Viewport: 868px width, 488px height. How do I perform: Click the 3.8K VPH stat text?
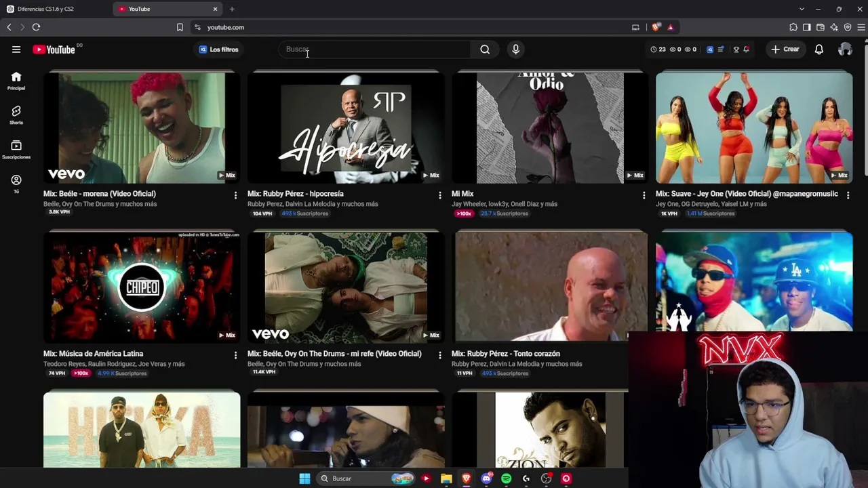tap(59, 212)
